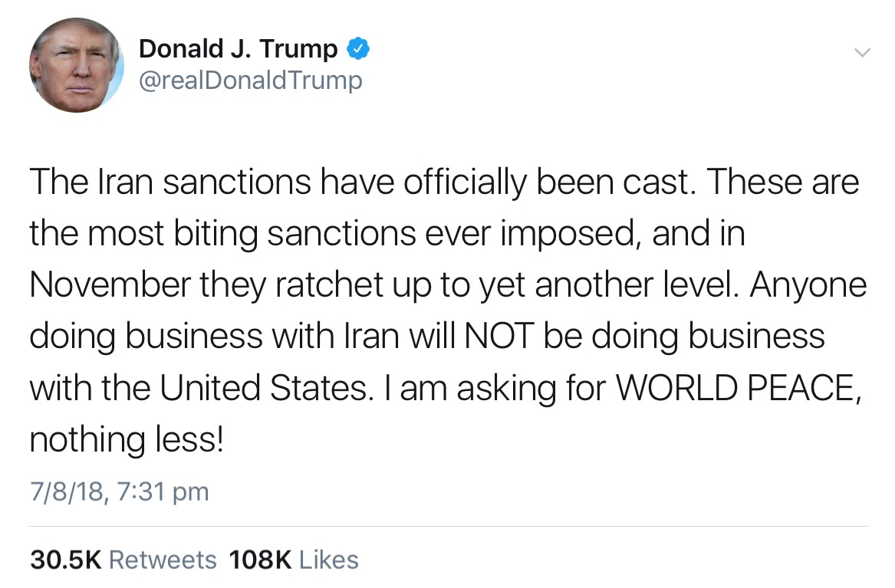
Task: Click the capitalized "NOT" in the tweet
Action: click(498, 337)
